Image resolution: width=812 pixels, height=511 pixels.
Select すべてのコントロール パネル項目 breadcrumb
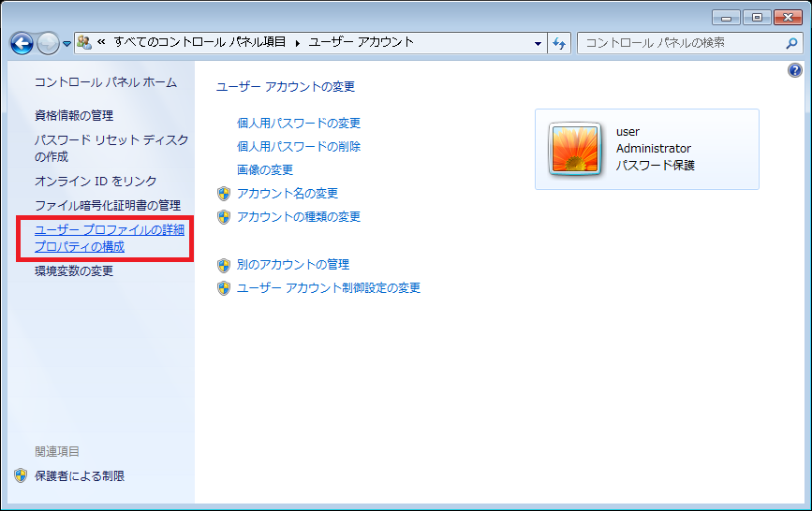pos(202,43)
